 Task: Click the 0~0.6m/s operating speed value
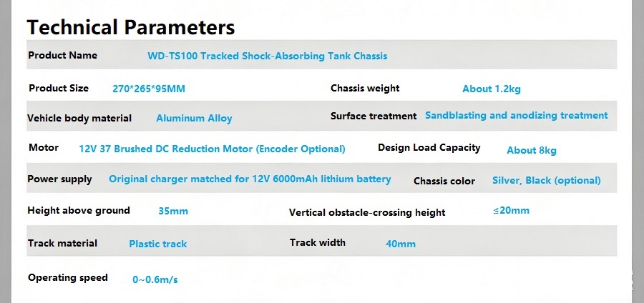pyautogui.click(x=155, y=279)
